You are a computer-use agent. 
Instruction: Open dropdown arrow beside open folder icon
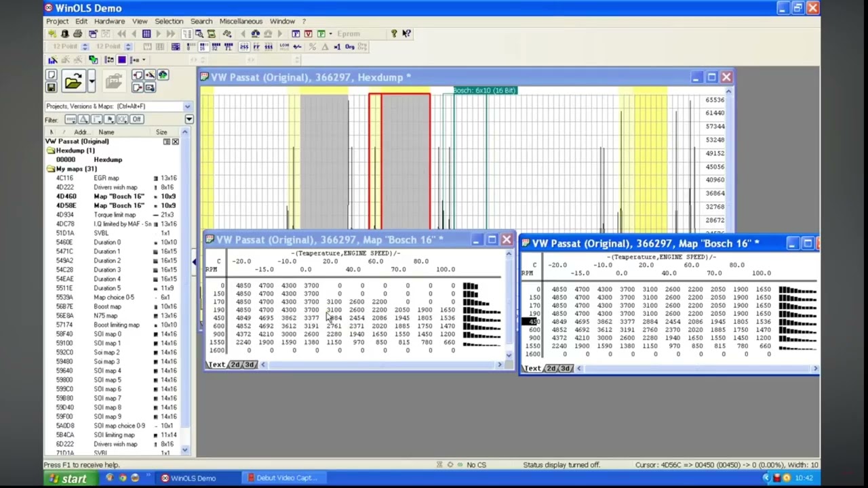click(92, 82)
